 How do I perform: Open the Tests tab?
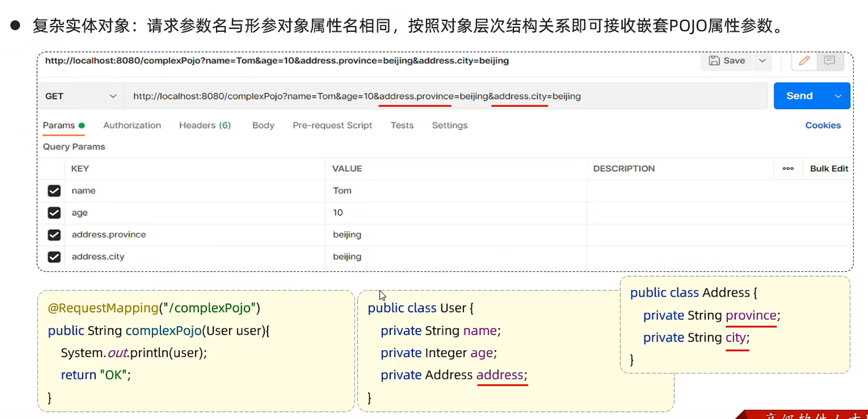pos(402,125)
